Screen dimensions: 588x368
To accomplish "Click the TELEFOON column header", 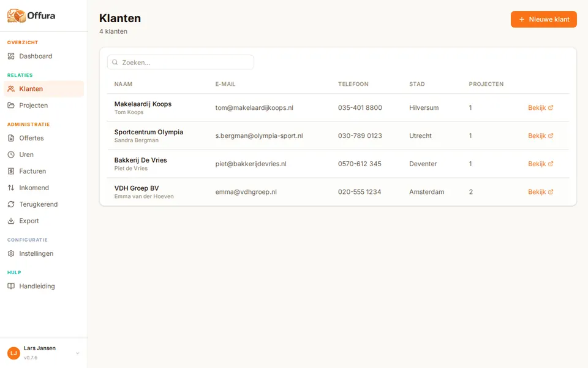I will [x=353, y=84].
